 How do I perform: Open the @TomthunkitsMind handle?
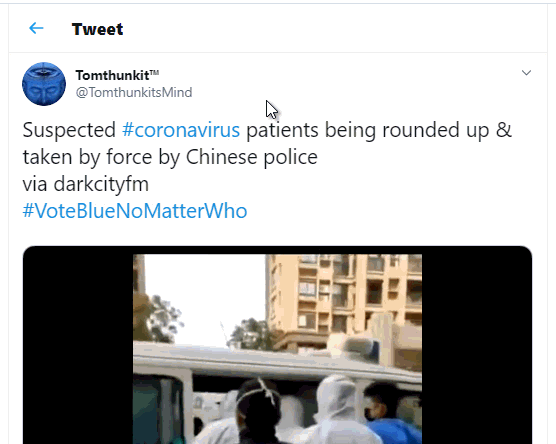(x=134, y=93)
